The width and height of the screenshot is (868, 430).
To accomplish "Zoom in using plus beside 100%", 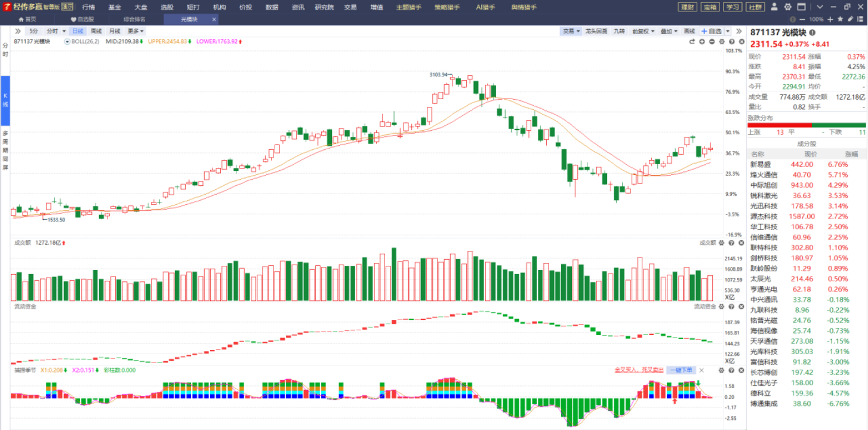I will tap(830, 19).
